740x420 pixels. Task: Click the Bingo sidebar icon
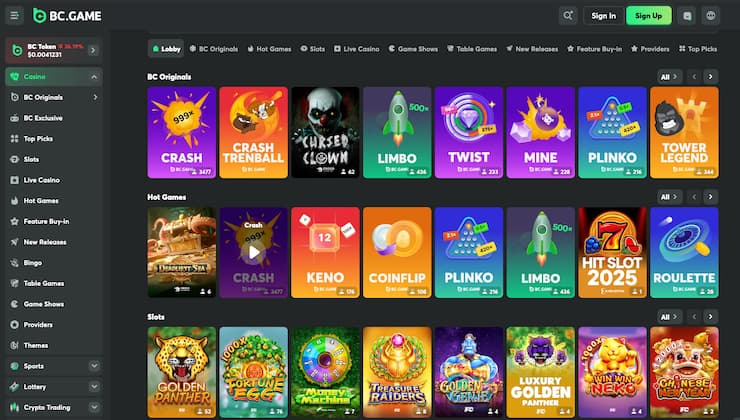tap(15, 263)
